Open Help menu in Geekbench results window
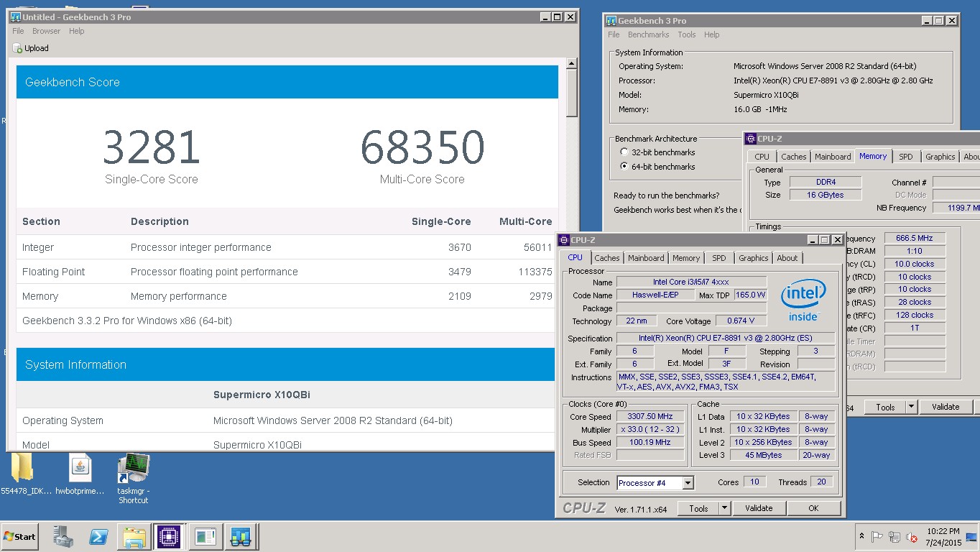The height and width of the screenshot is (552, 980). click(x=77, y=31)
